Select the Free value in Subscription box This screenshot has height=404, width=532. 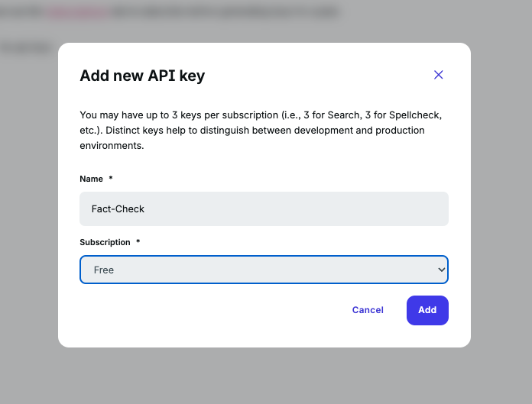(x=104, y=270)
